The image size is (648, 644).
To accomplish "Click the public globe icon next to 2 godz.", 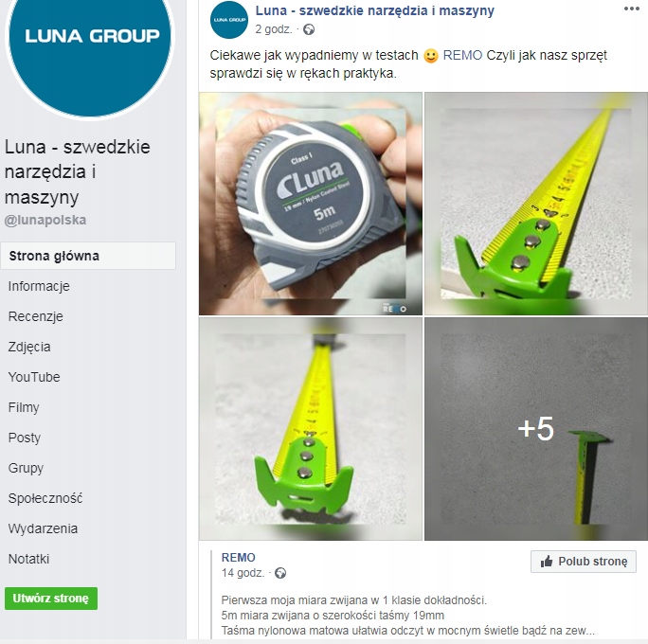I will pyautogui.click(x=309, y=29).
